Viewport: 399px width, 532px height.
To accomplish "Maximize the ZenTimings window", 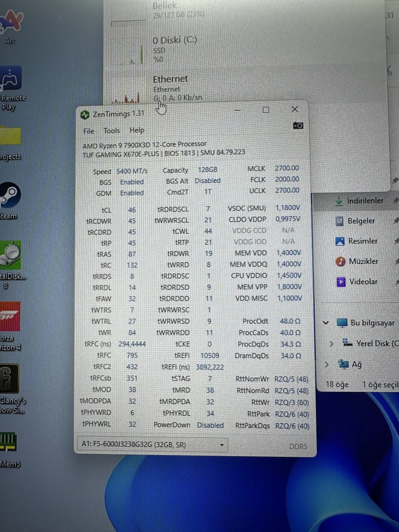I will [x=266, y=110].
